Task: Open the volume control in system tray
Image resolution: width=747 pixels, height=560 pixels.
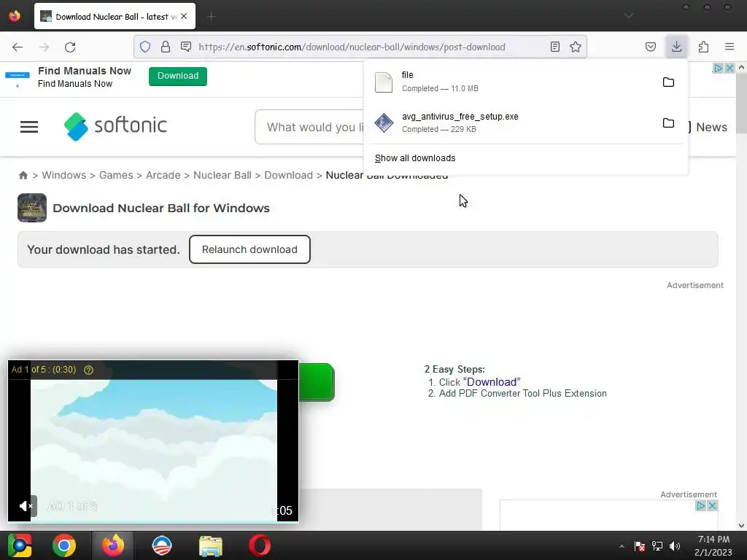Action: (675, 546)
